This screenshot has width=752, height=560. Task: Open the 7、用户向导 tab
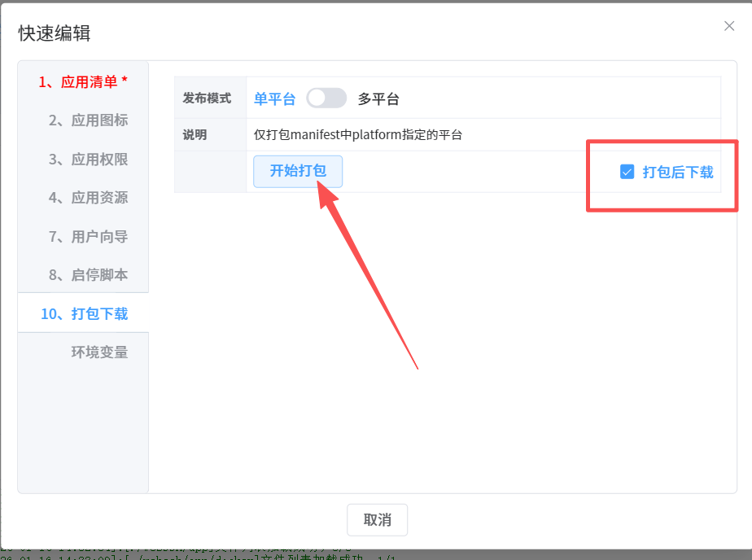88,237
